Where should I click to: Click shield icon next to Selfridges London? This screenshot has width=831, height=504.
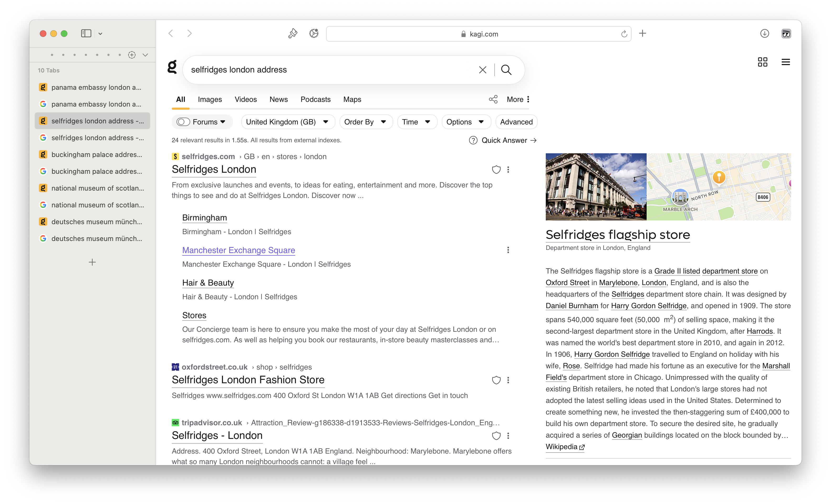click(496, 170)
